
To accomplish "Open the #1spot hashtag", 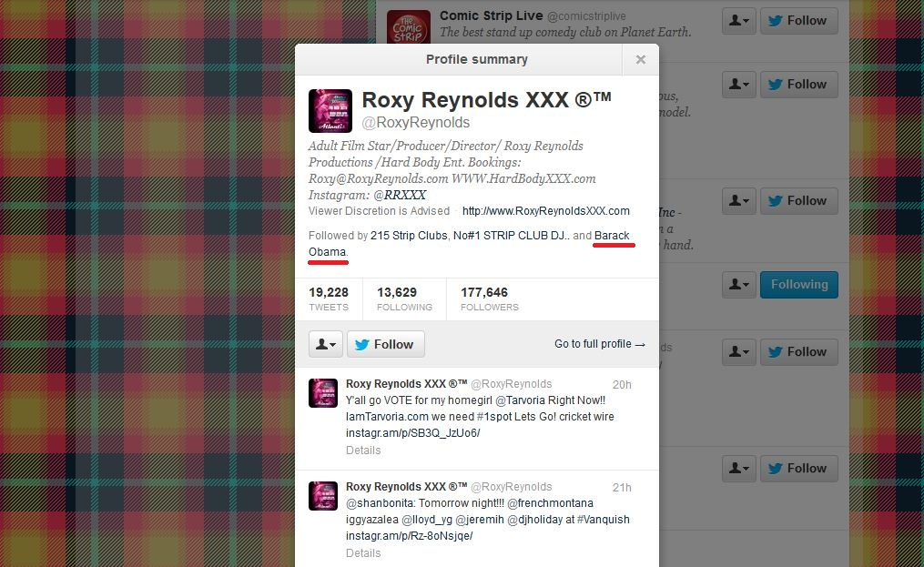I will (493, 417).
